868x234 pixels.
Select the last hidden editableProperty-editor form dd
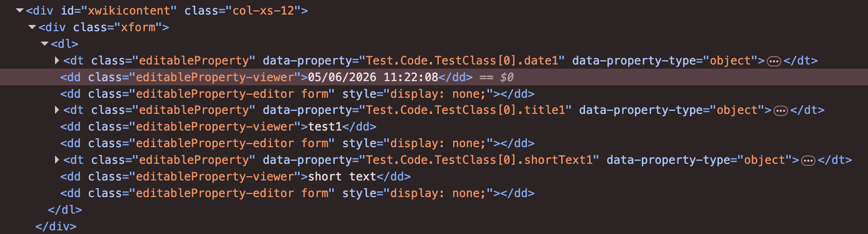pyautogui.click(x=297, y=193)
